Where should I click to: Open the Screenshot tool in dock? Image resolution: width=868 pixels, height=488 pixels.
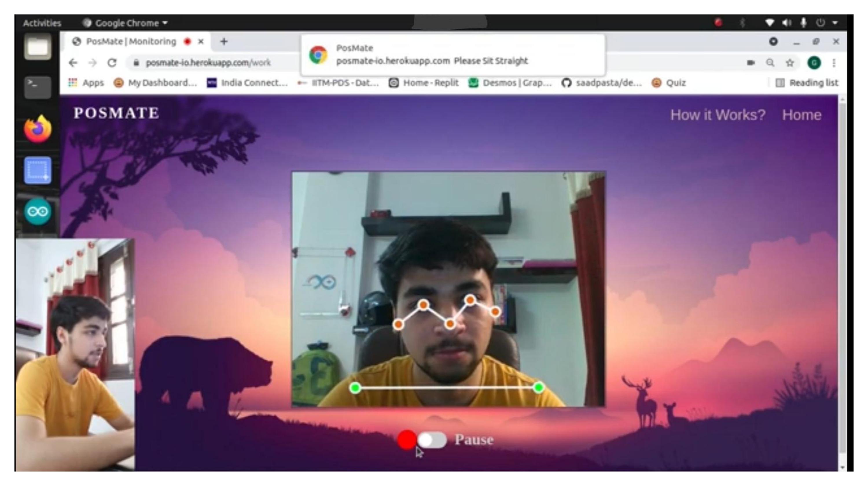38,170
